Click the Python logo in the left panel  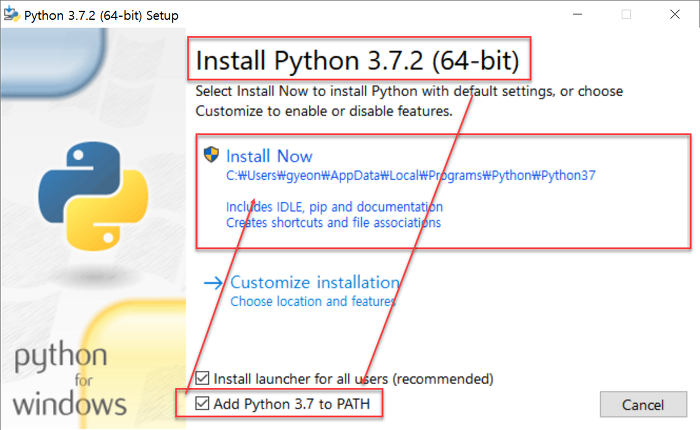(93, 196)
